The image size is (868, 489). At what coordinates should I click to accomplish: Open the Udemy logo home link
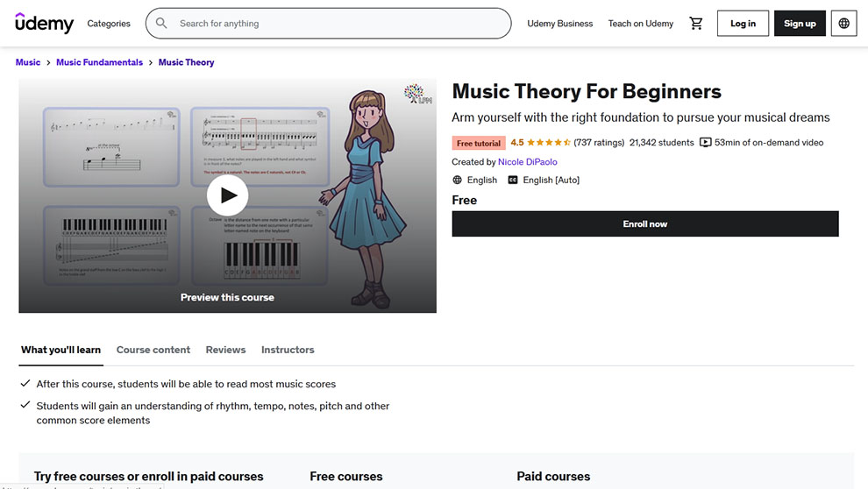click(x=45, y=24)
